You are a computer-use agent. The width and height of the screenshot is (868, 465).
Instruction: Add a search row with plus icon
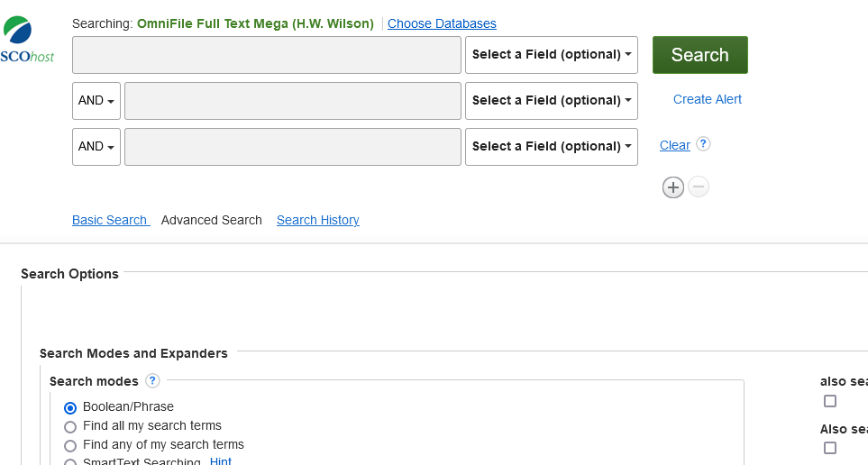[673, 187]
